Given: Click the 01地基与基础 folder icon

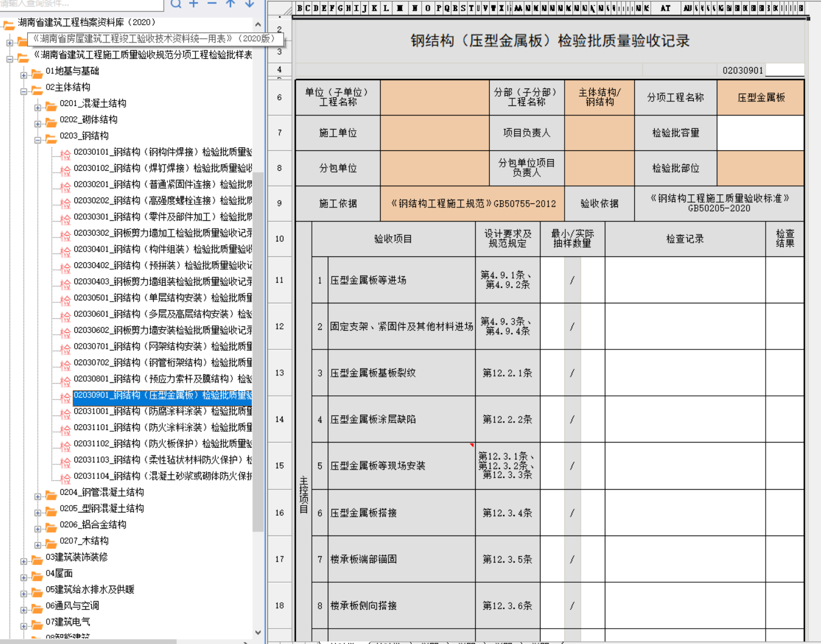Looking at the screenshot, I should (37, 72).
